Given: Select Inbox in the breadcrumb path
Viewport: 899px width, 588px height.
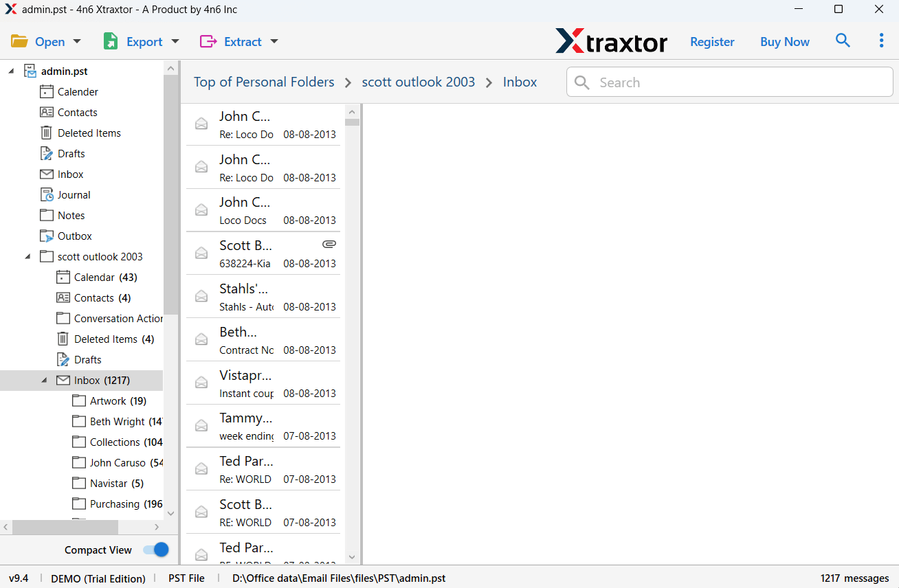Looking at the screenshot, I should coord(520,82).
